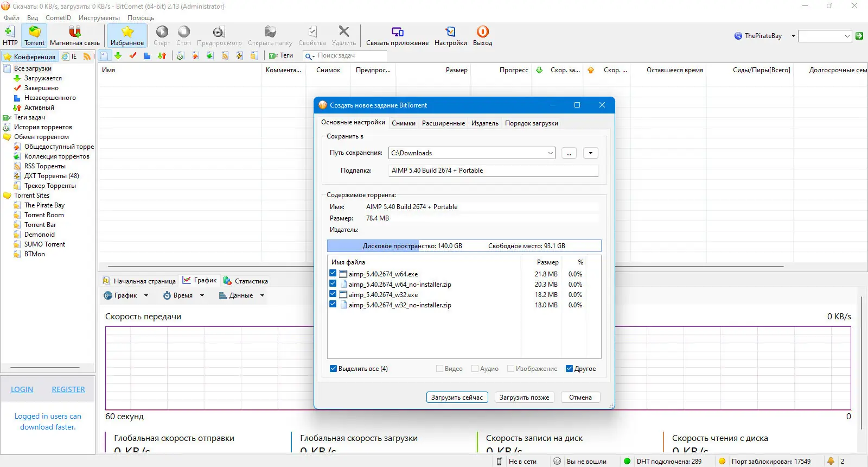Uncheck aimp_5.40.2674_w32_no-installer.zip file
This screenshot has width=868, height=467.
coord(333,304)
